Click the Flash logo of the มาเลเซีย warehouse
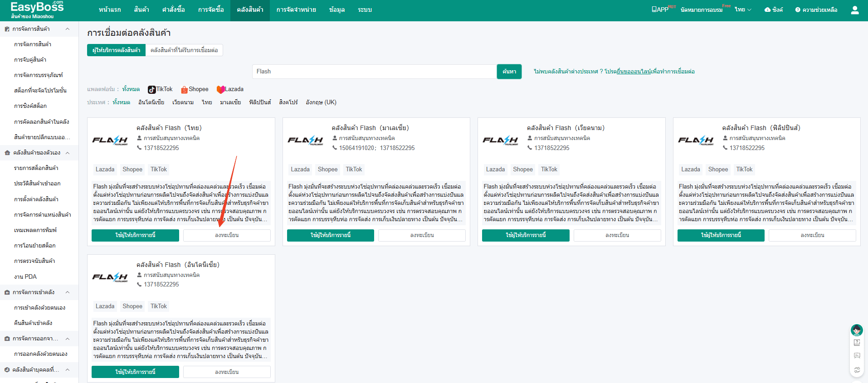This screenshot has height=383, width=868. 305,140
